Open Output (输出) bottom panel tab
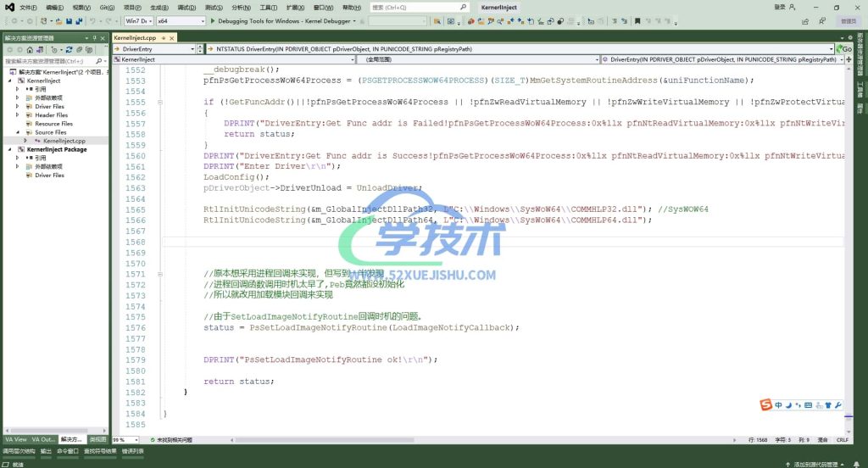868x468 pixels. (46, 451)
